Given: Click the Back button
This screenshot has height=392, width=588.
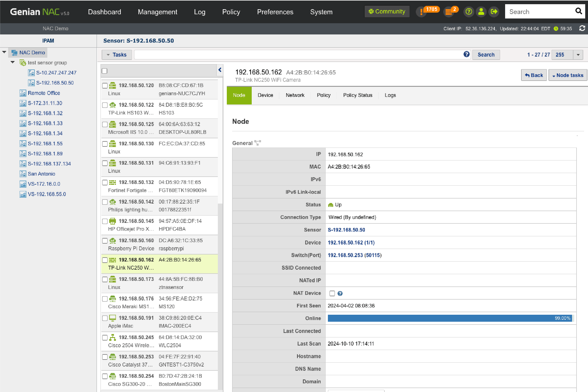Looking at the screenshot, I should (534, 75).
